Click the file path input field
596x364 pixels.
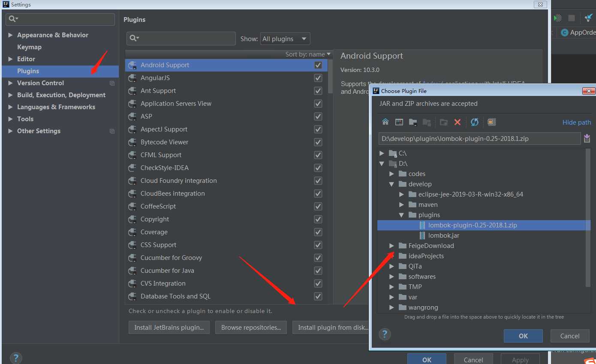click(479, 138)
